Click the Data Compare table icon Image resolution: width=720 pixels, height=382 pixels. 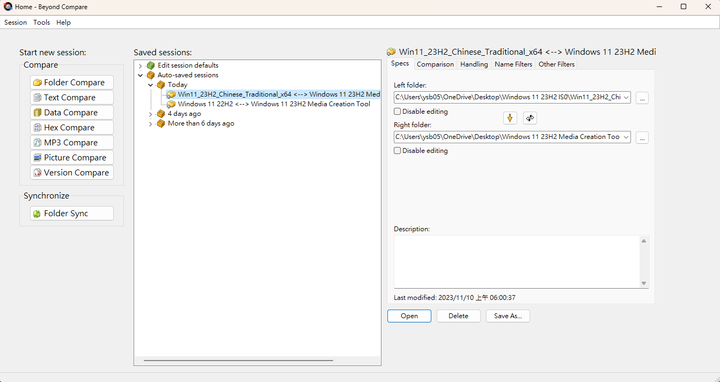click(x=38, y=112)
